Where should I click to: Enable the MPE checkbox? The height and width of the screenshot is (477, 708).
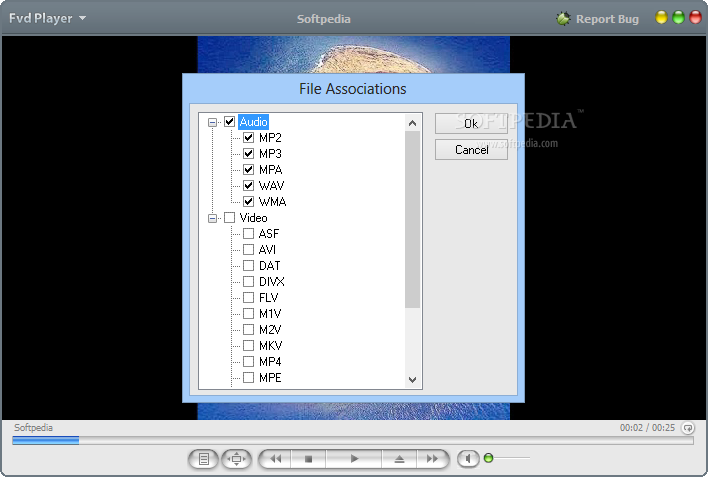click(248, 377)
